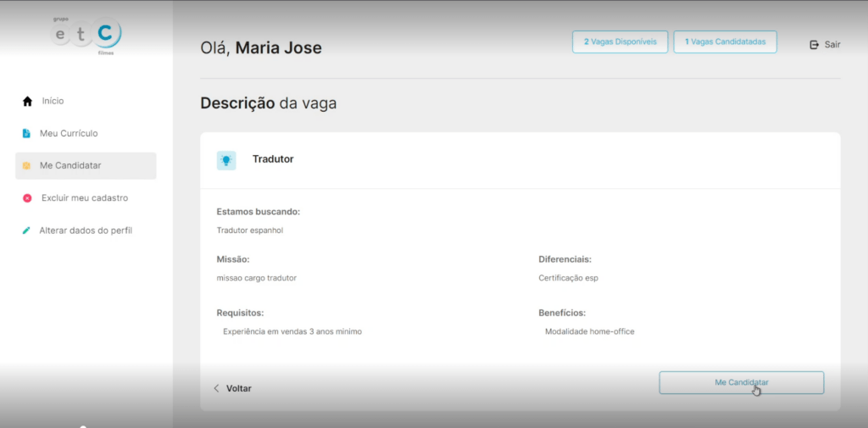
Task: Click the yellow icon beside sidebar Me Candidatar
Action: coord(27,166)
